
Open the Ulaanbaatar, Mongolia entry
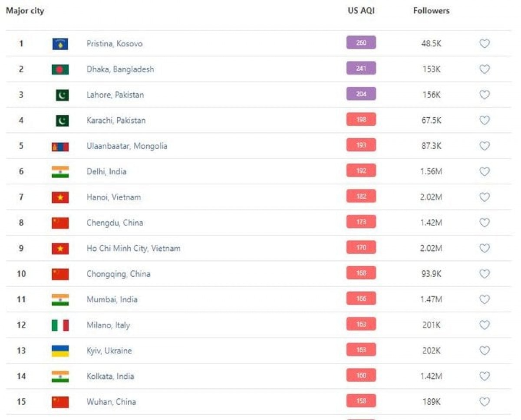pyautogui.click(x=127, y=146)
